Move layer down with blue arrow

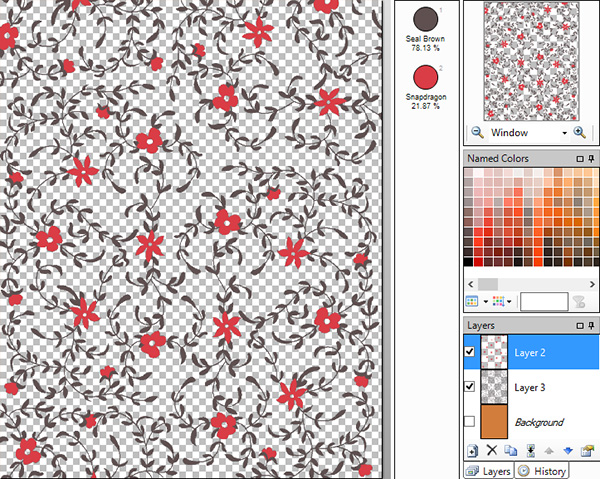click(x=567, y=451)
